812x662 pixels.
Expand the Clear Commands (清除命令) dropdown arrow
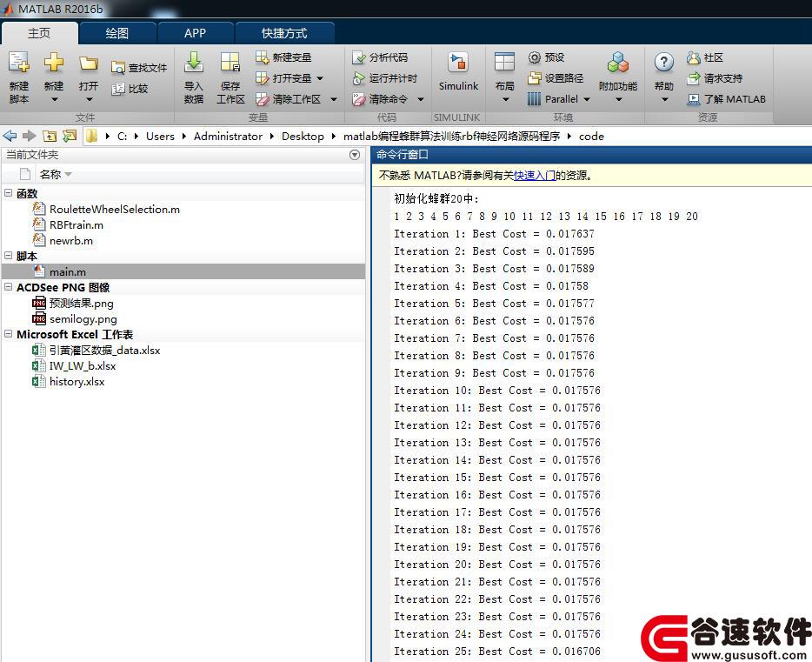click(421, 99)
